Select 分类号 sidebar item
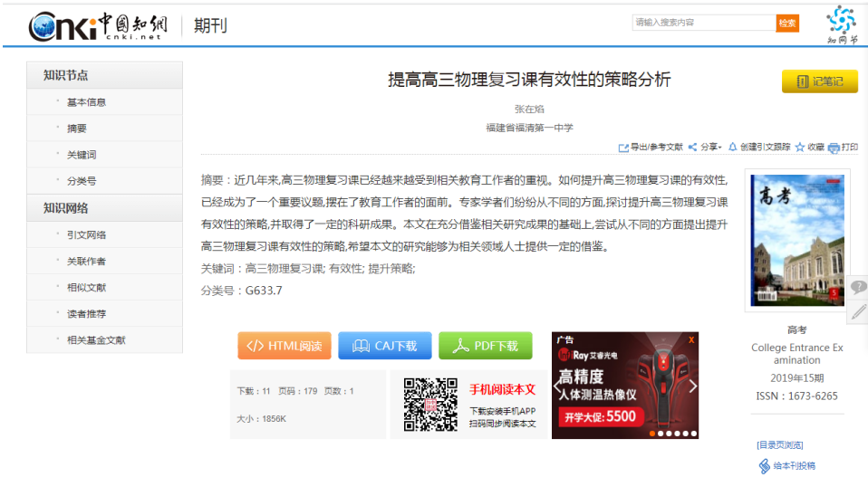The height and width of the screenshot is (477, 868). tap(82, 181)
